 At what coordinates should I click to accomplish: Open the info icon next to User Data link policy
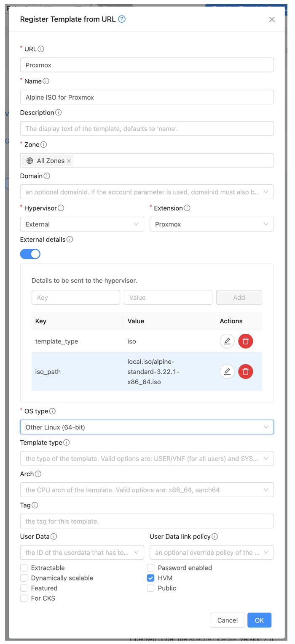(216, 536)
